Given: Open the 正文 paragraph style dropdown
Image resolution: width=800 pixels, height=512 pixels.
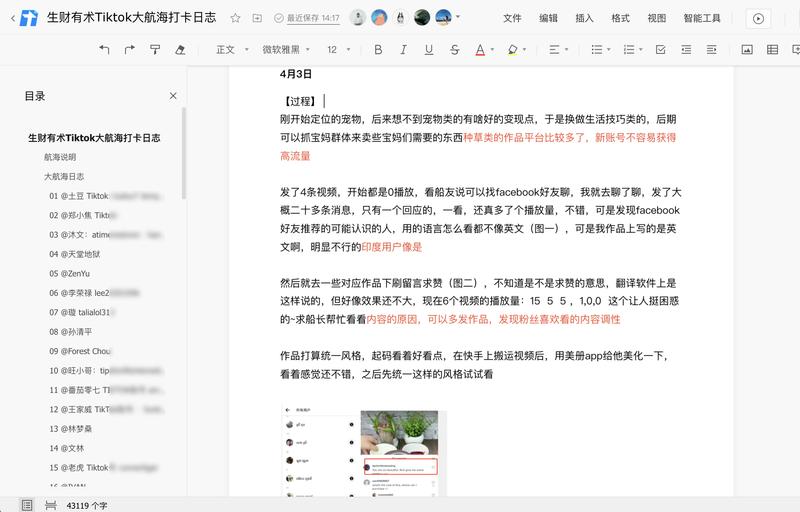Looking at the screenshot, I should click(231, 49).
